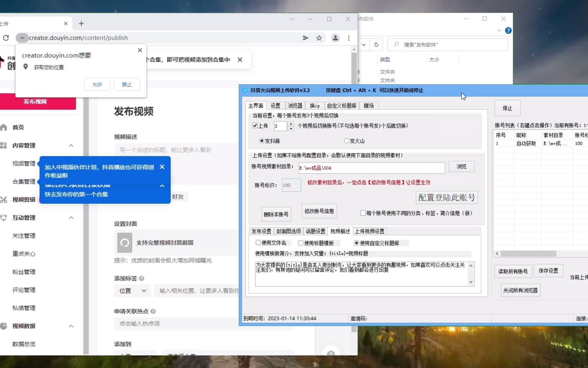Click the 停止 button

(x=507, y=108)
